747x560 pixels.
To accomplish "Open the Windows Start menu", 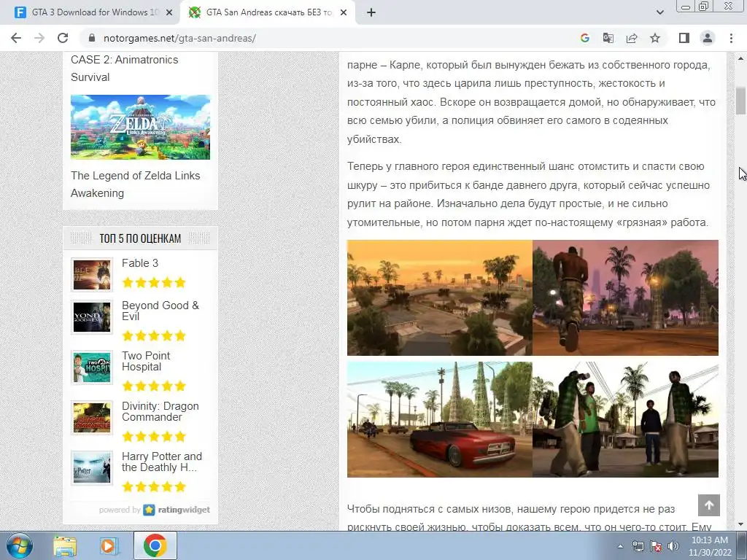I will [x=20, y=545].
